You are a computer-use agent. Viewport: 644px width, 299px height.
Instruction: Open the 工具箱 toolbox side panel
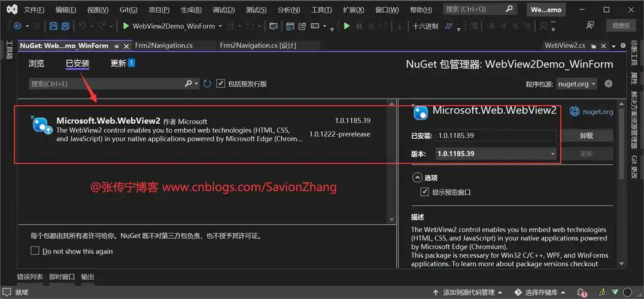point(8,50)
